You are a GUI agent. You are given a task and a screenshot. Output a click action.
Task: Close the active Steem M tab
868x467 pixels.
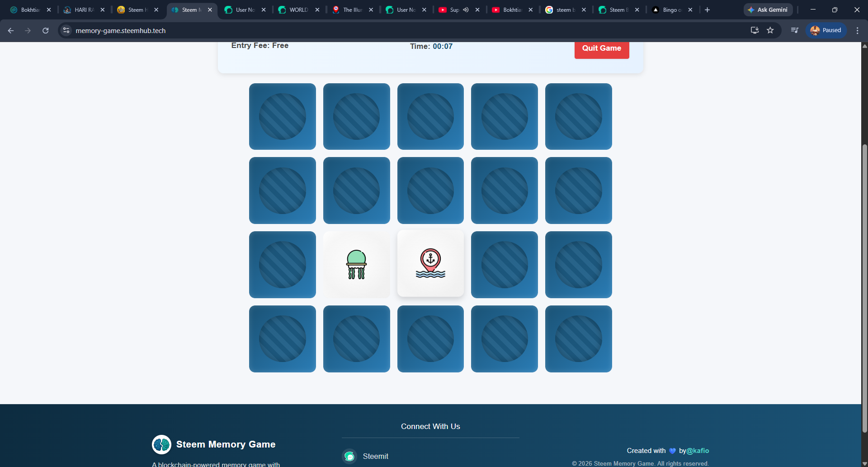[210, 10]
